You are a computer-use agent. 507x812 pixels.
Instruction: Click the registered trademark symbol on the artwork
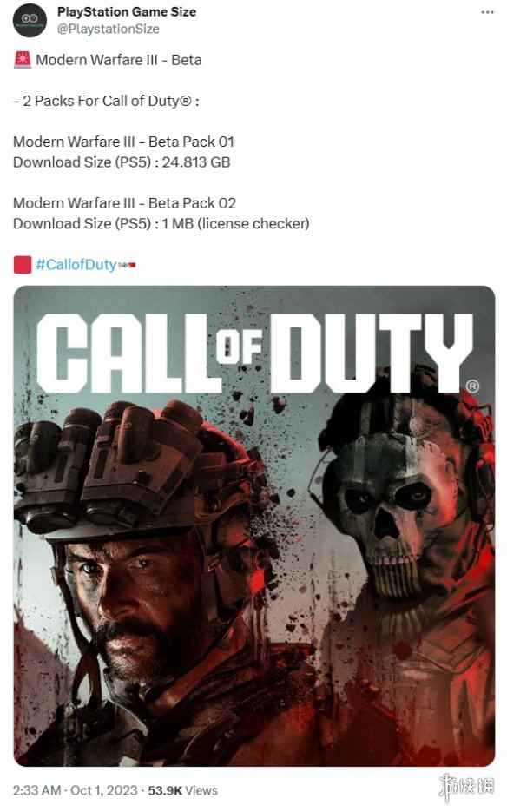(472, 386)
